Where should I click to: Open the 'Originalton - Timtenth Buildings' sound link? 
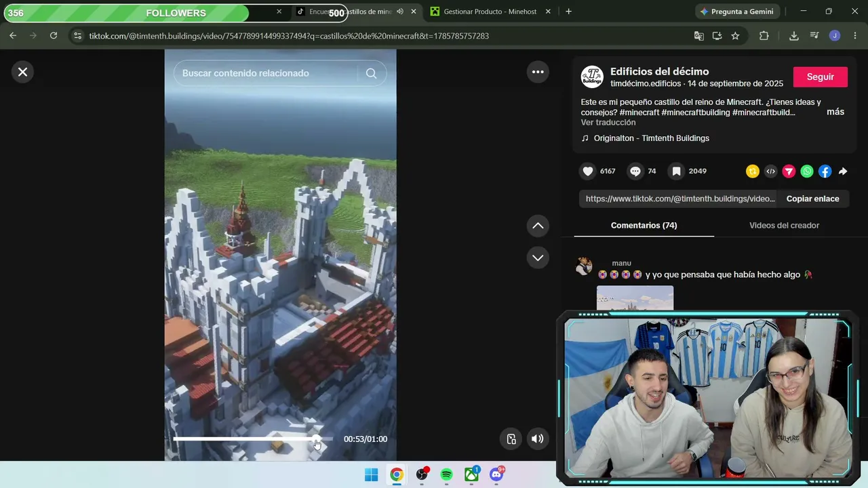pyautogui.click(x=652, y=138)
